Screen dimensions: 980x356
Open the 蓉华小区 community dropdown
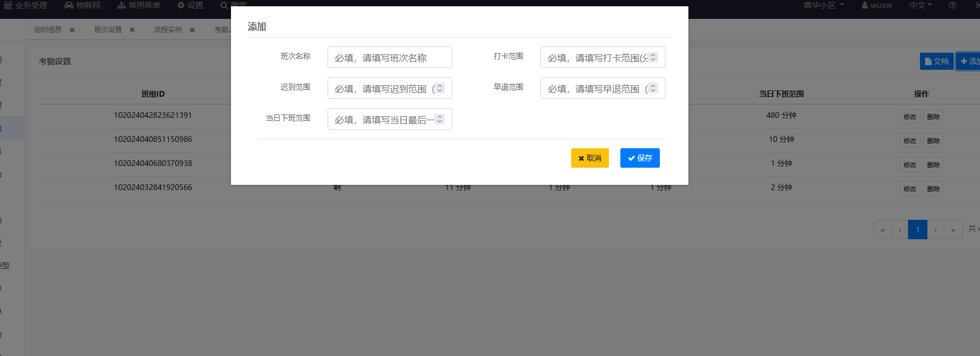(x=823, y=5)
